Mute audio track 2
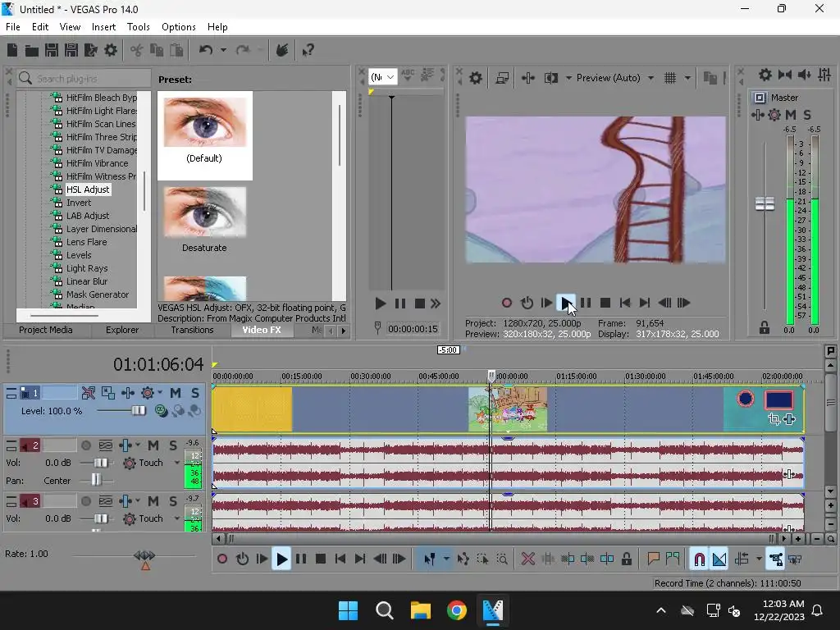The width and height of the screenshot is (840, 630). [x=153, y=445]
